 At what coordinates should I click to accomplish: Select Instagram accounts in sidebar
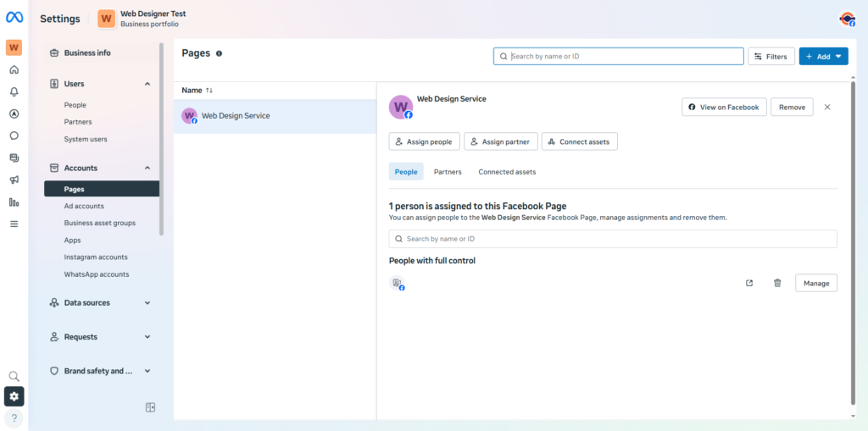[x=96, y=257]
